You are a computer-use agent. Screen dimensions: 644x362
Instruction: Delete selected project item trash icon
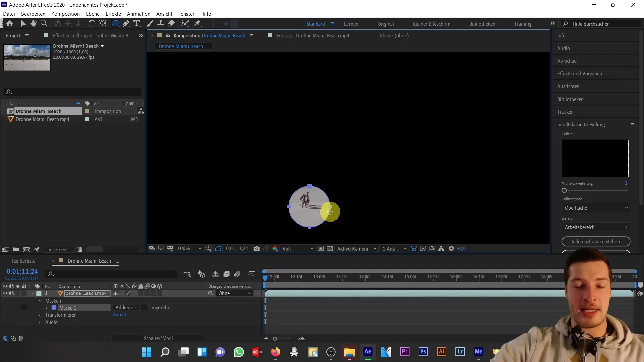pyautogui.click(x=80, y=249)
